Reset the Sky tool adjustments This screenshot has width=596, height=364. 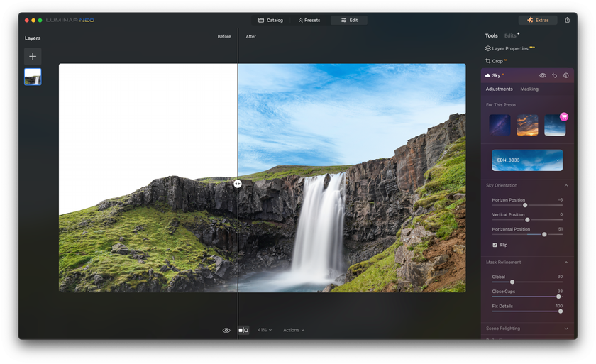[x=554, y=76]
